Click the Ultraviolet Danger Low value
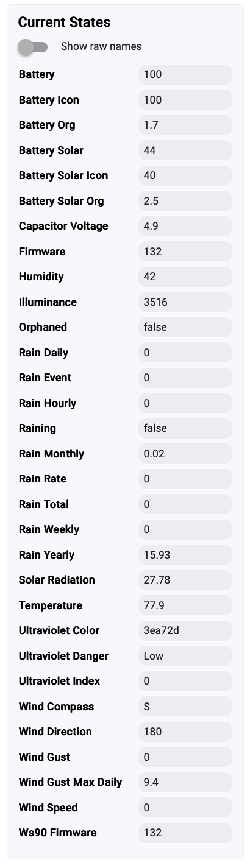This screenshot has width=250, height=868. click(x=185, y=656)
